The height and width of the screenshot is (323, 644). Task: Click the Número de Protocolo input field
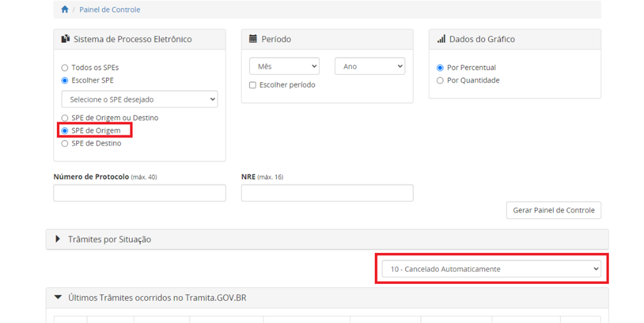(x=139, y=193)
